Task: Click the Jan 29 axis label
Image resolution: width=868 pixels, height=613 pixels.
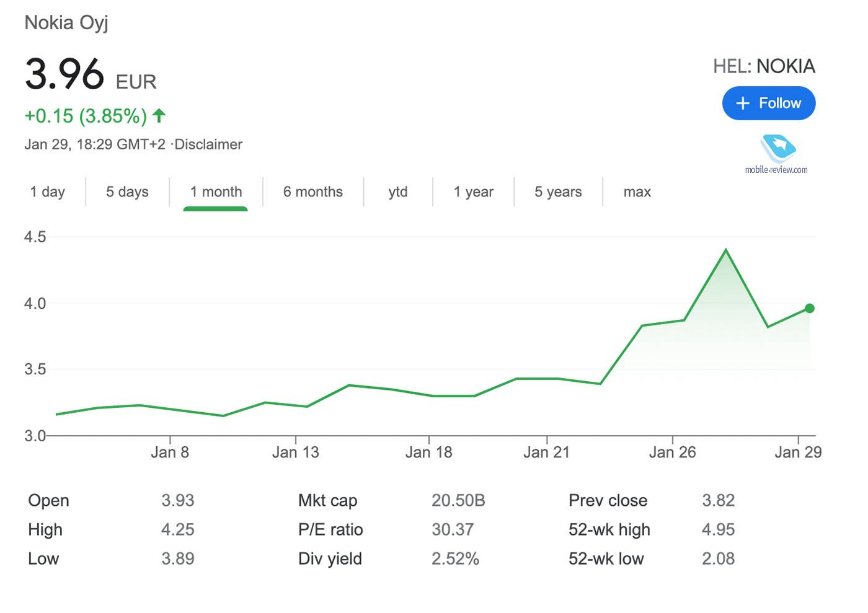Action: pos(798,452)
